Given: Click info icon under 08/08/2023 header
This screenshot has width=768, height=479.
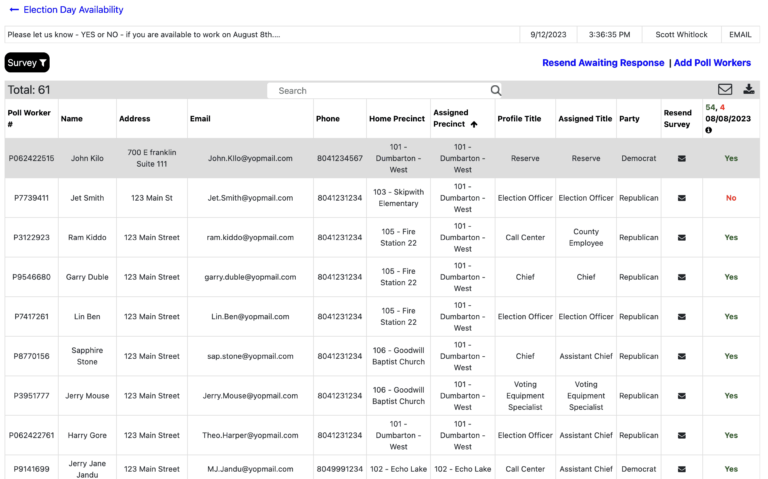Looking at the screenshot, I should click(709, 131).
